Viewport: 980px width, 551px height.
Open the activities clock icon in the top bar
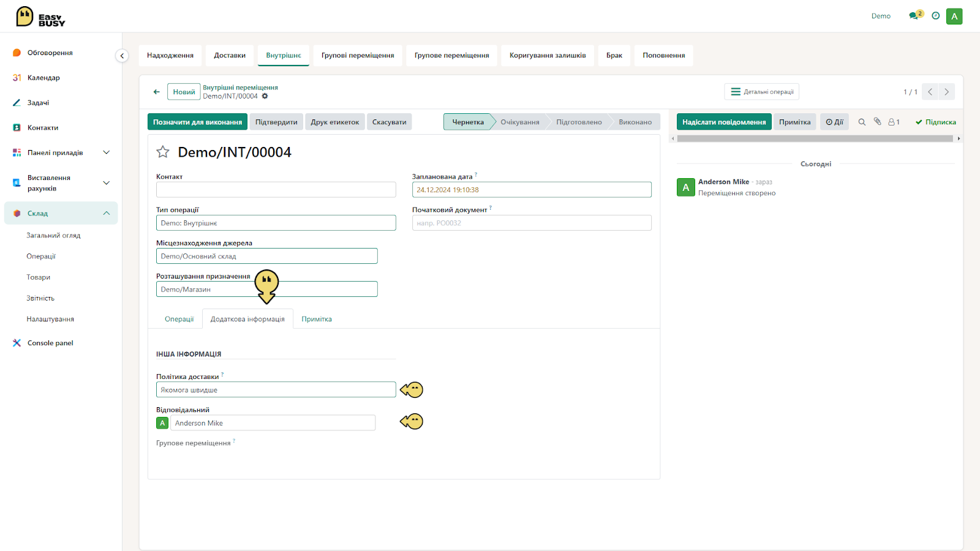936,16
